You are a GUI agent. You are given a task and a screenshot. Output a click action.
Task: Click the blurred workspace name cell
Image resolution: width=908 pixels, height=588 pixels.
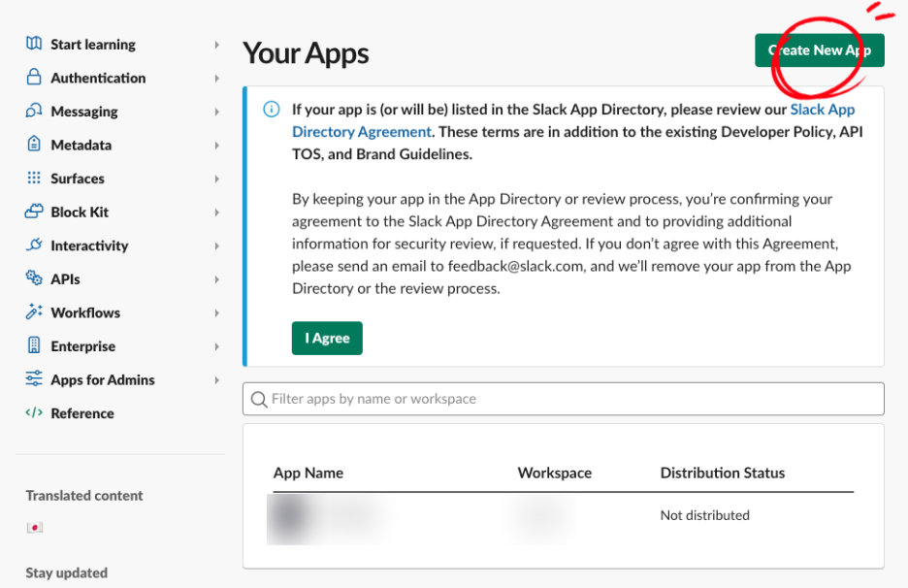(543, 515)
